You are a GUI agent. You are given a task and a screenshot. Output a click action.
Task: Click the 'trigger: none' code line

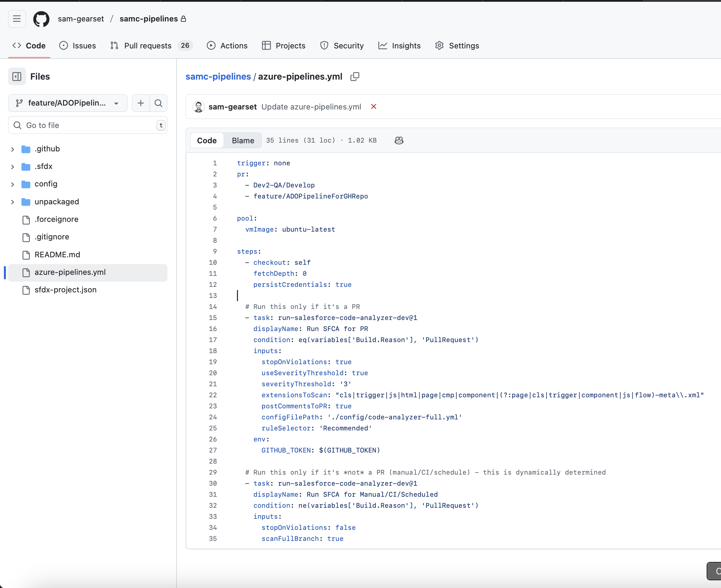[263, 163]
